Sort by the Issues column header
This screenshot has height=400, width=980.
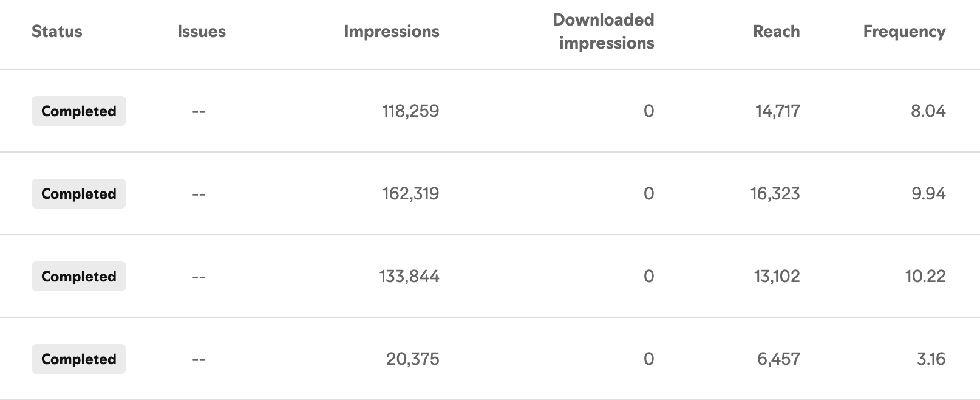tap(202, 32)
